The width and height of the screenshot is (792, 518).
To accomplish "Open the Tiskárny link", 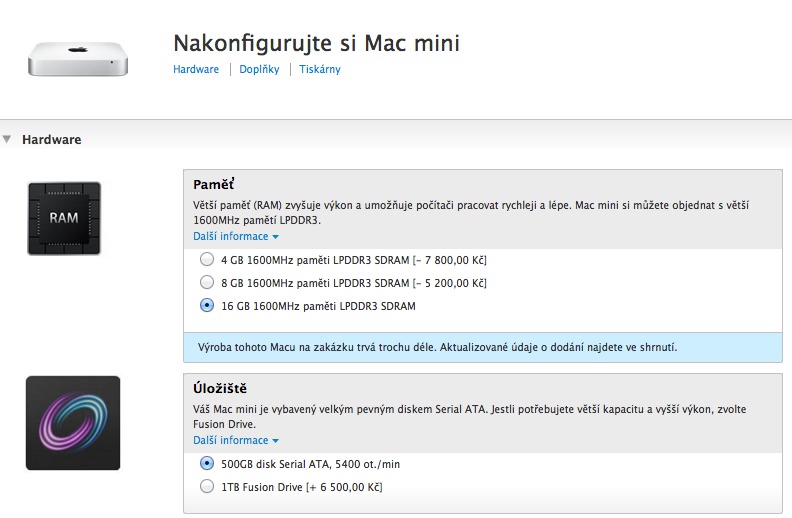I will (x=320, y=70).
